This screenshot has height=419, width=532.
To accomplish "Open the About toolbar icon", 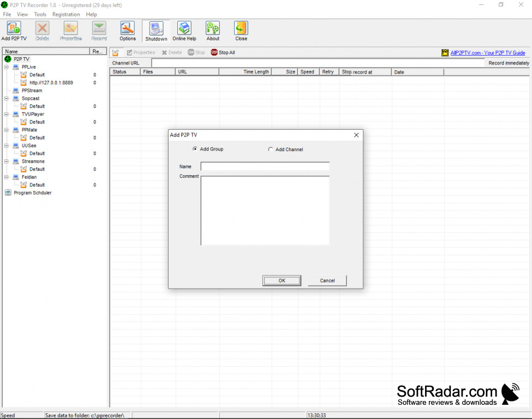I will coord(213,31).
